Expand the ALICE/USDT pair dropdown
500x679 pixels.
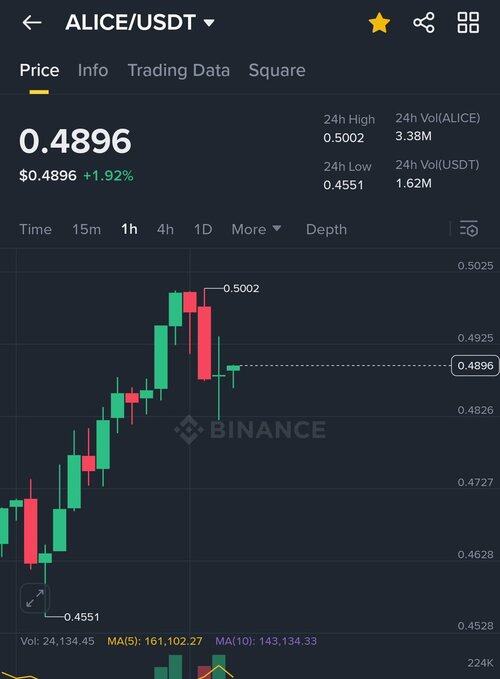click(140, 23)
